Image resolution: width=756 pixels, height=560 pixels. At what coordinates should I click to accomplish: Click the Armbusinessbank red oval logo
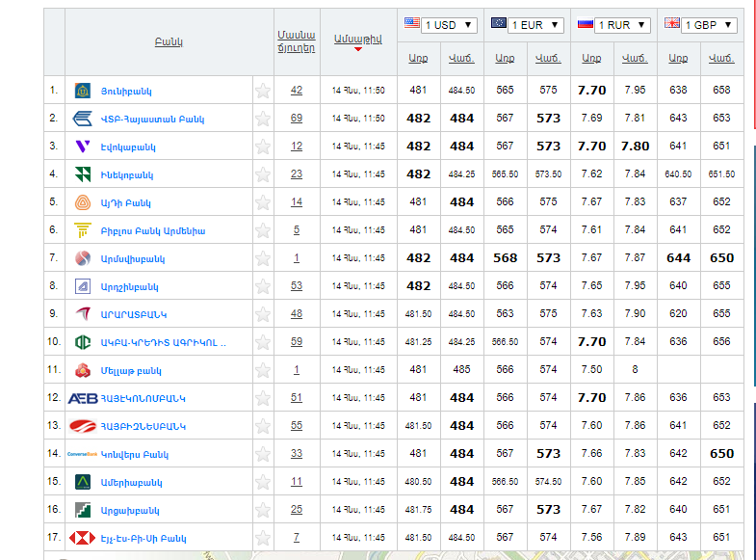[x=83, y=426]
